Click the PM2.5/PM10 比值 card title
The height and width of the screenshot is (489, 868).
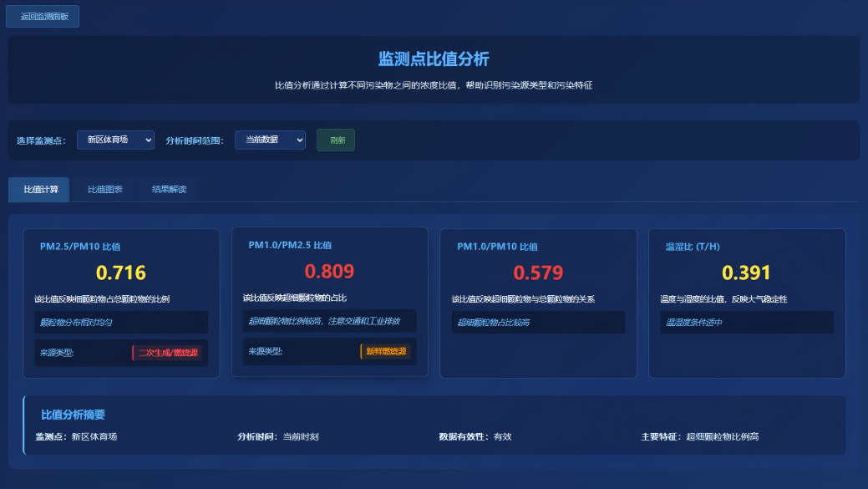80,247
